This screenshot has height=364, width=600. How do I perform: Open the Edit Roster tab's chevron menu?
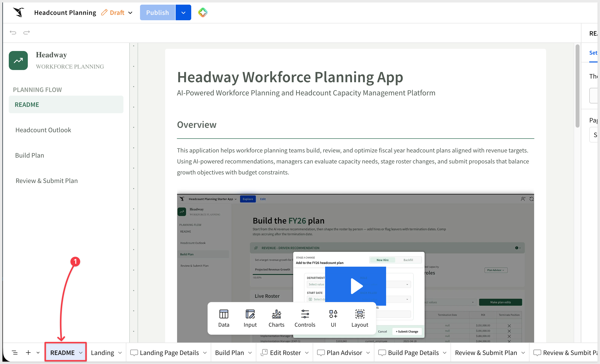pyautogui.click(x=307, y=353)
